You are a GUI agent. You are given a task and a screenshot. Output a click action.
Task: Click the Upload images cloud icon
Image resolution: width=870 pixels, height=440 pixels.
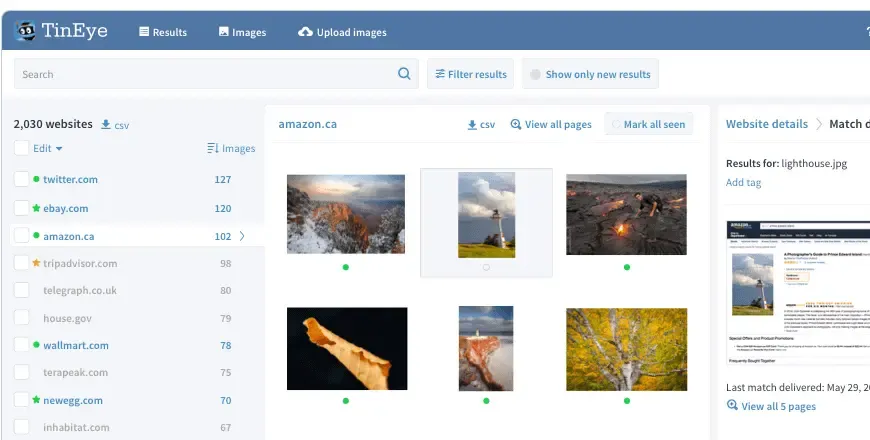[305, 32]
